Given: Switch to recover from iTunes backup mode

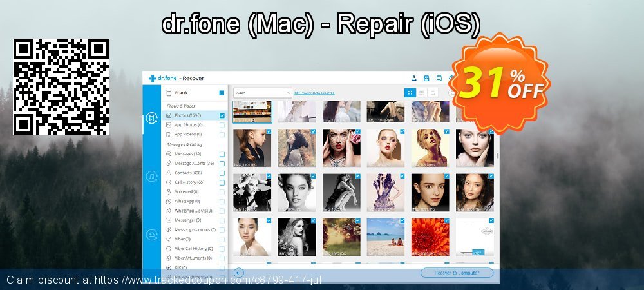Looking at the screenshot, I should 151,177.
